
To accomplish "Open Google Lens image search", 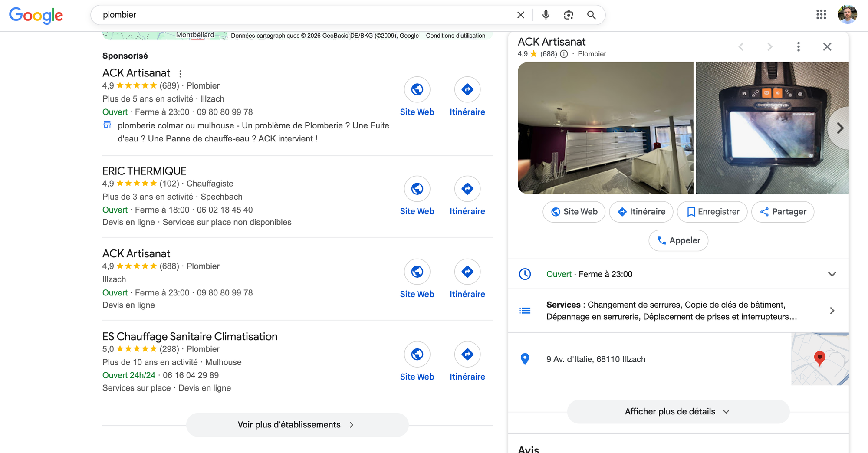I will [569, 14].
